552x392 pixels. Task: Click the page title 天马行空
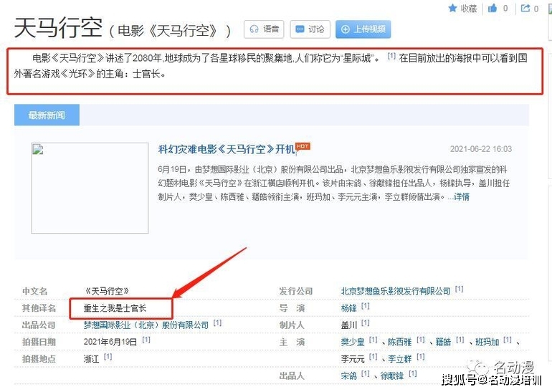pyautogui.click(x=58, y=27)
